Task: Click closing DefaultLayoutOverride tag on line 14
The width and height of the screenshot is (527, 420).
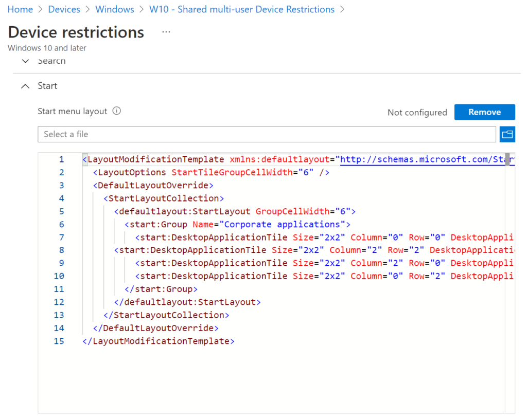Action: [x=156, y=328]
